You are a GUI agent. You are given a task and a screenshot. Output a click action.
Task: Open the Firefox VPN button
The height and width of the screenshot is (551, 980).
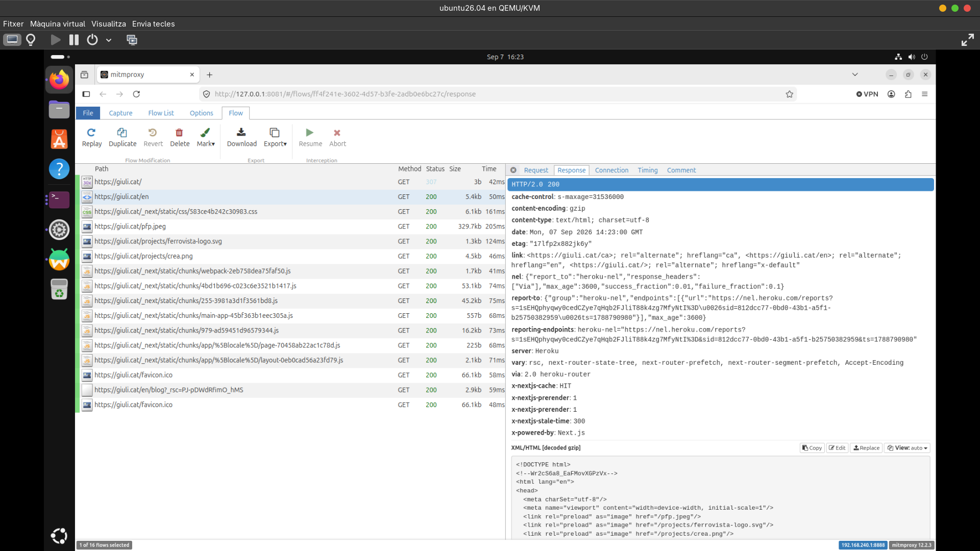[867, 94]
